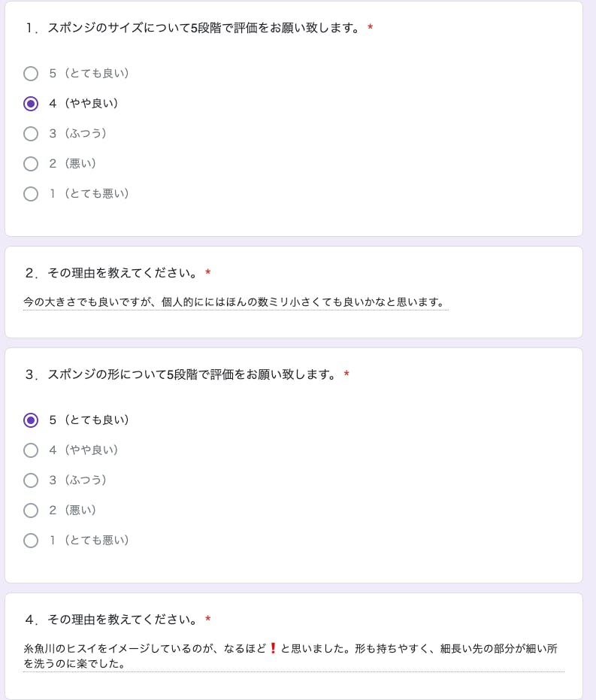
Task: Click question 4 title その理由を教えてください
Action: [111, 620]
